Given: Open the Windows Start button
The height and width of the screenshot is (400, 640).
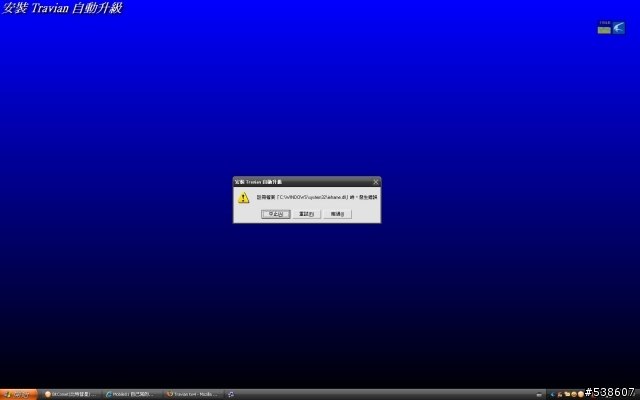Looking at the screenshot, I should [19, 394].
